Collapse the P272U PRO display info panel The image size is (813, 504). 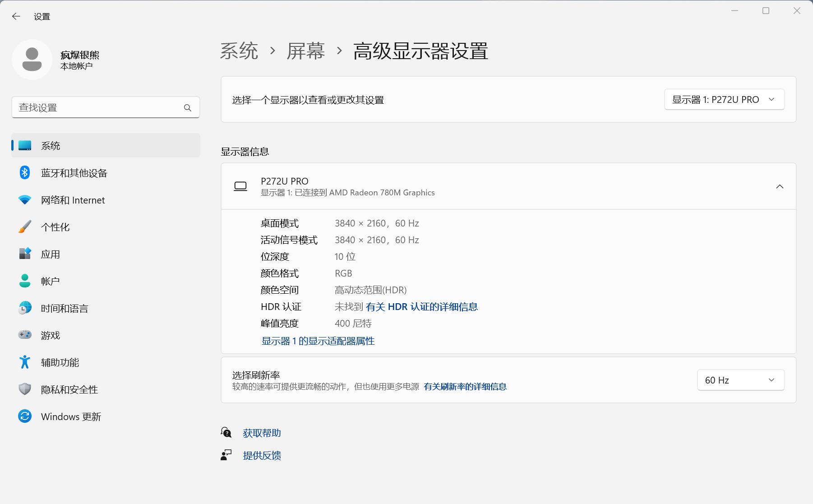tap(780, 186)
